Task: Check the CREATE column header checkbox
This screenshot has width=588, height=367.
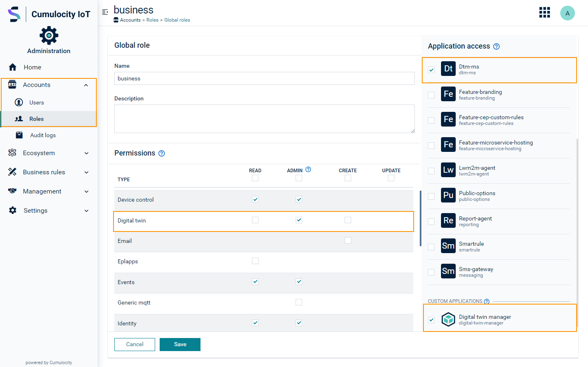Action: [x=348, y=178]
